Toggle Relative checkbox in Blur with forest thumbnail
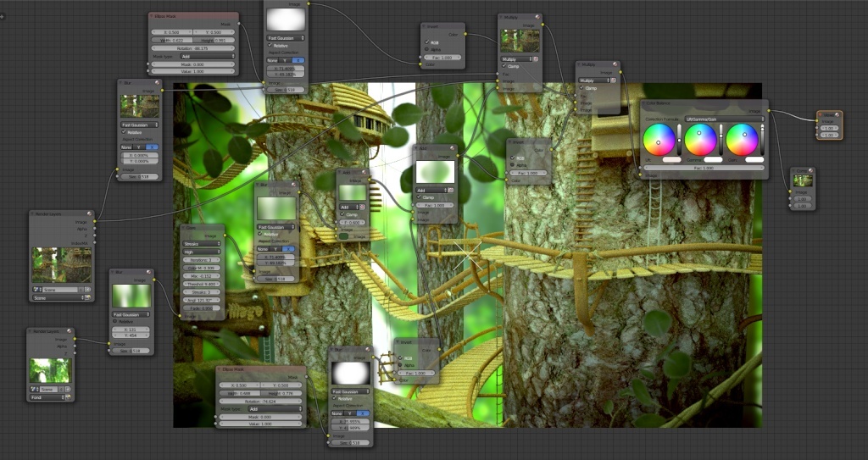The height and width of the screenshot is (460, 868). (x=124, y=132)
